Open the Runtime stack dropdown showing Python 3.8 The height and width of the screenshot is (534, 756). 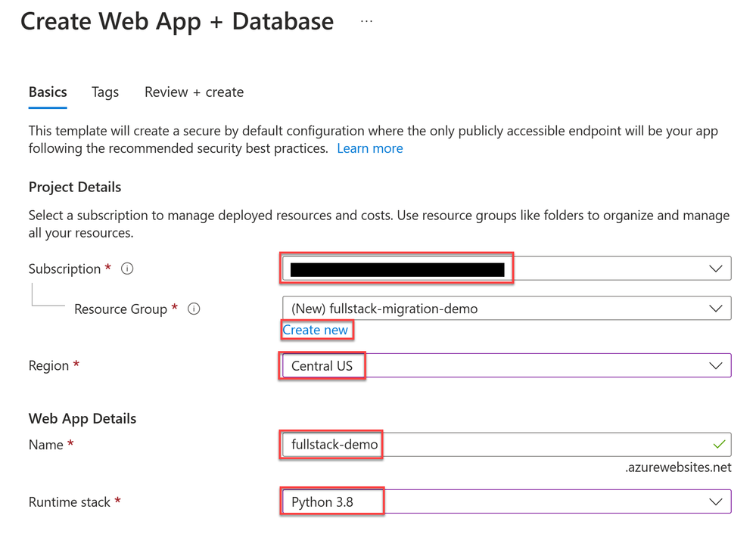click(x=507, y=501)
